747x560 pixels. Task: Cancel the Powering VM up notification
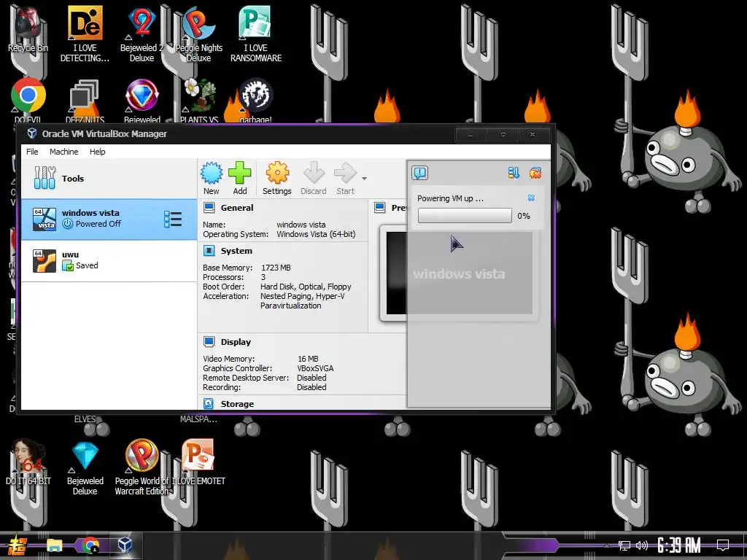[531, 198]
